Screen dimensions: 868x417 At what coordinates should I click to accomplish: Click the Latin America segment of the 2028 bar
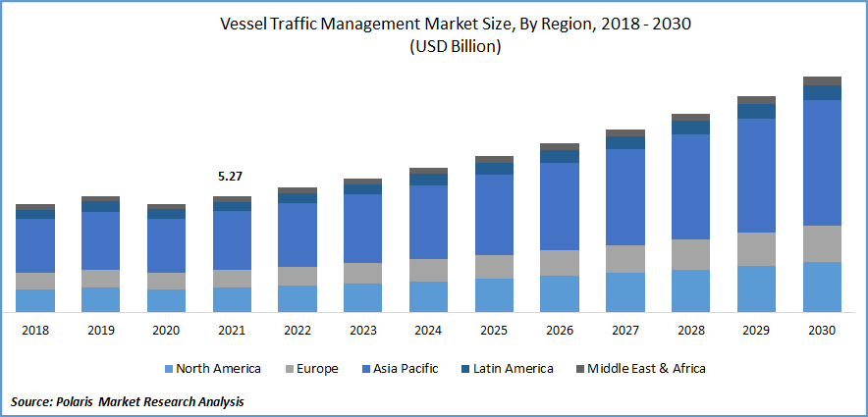tap(691, 128)
